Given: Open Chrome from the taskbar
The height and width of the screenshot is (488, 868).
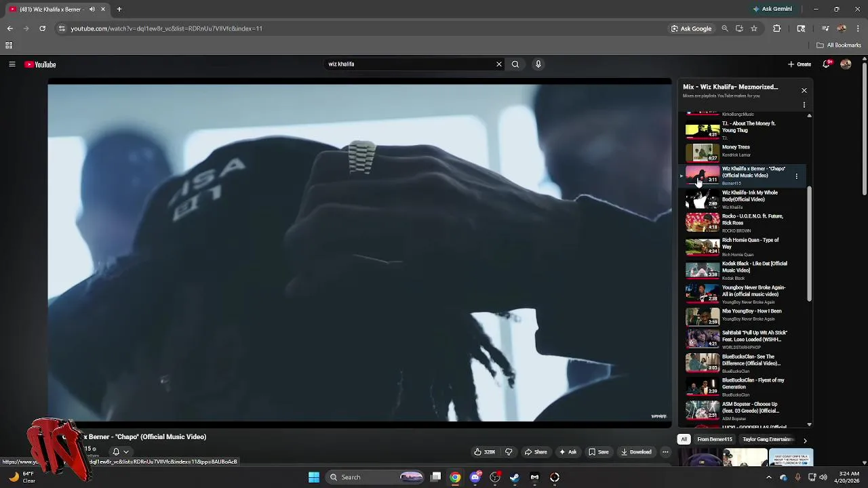Looking at the screenshot, I should [x=456, y=477].
